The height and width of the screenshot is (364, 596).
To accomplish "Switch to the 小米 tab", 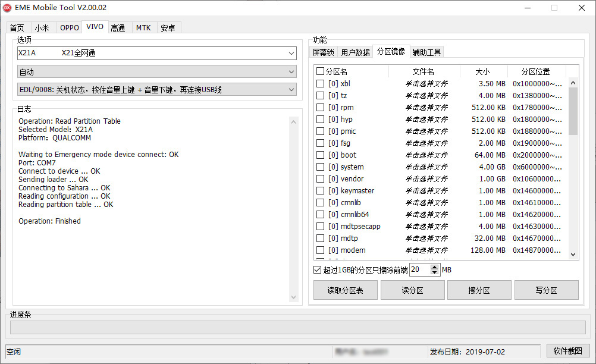I will (42, 28).
